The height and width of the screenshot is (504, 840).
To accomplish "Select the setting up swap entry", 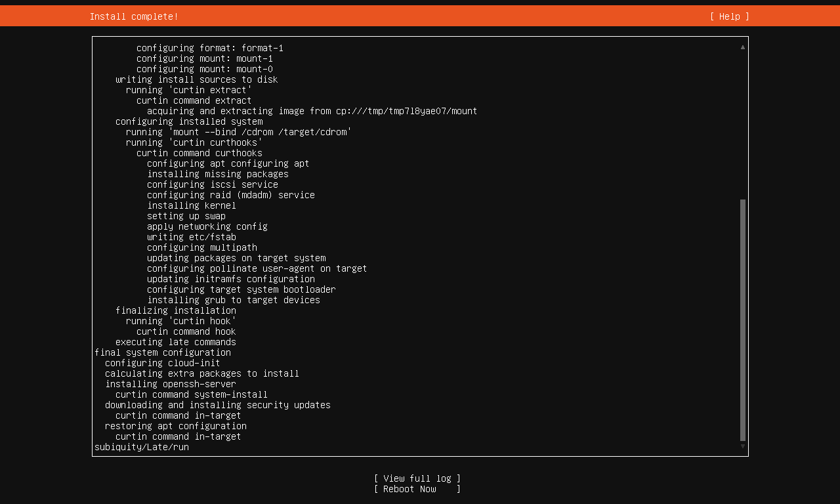I will [x=186, y=215].
